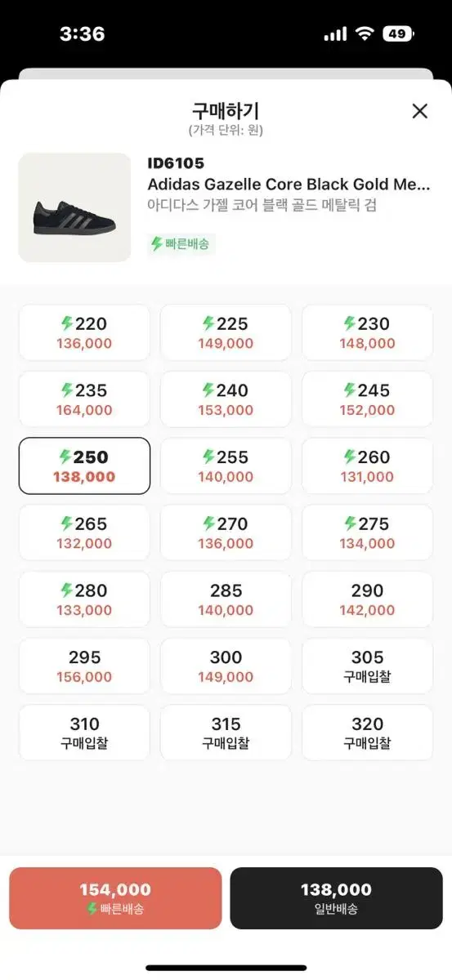Screen dimensions: 452x980
Task: Open the Adidas Gazelle shoe thumbnail
Action: click(74, 207)
